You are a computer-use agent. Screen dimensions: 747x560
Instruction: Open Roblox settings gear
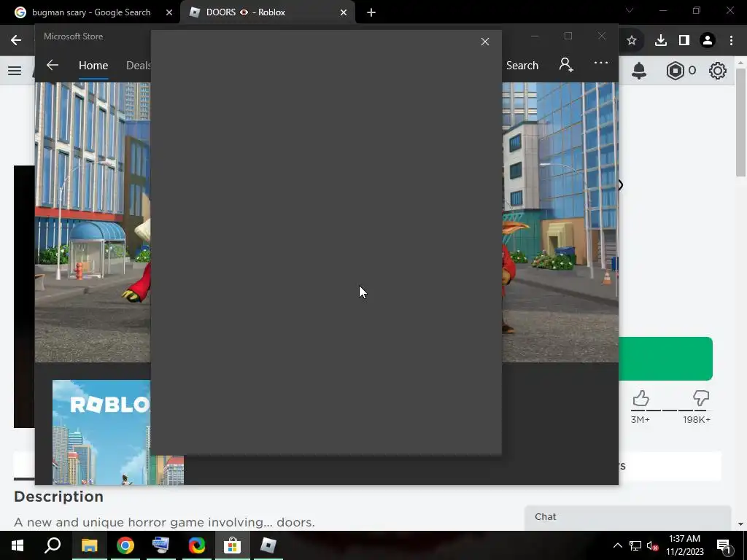[718, 71]
